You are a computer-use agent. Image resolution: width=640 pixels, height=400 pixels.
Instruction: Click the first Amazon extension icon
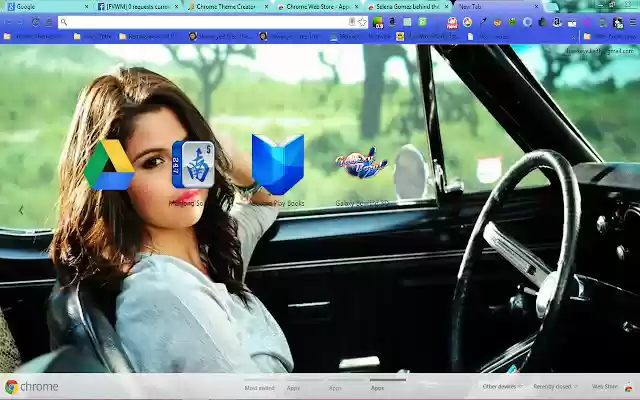tap(392, 22)
